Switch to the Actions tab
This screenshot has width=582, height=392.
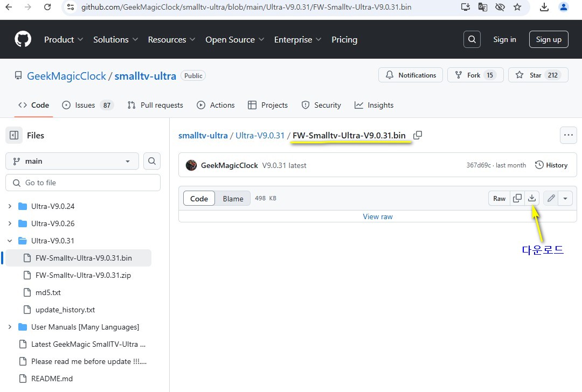[x=216, y=106]
